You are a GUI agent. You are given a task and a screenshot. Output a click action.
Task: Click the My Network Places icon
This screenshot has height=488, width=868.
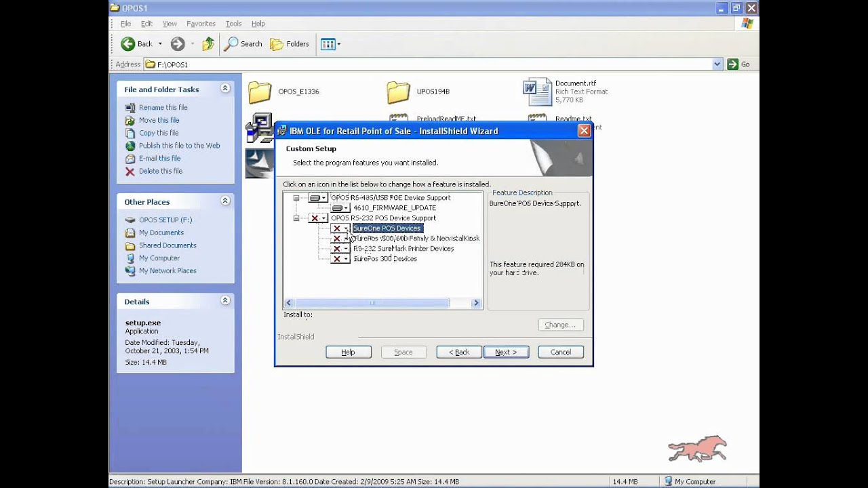click(130, 271)
